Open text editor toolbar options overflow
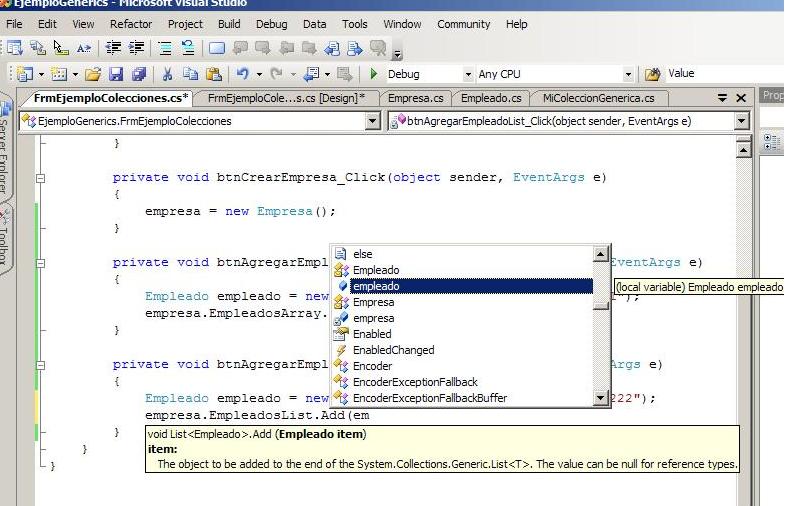This screenshot has width=785, height=506. pyautogui.click(x=398, y=54)
